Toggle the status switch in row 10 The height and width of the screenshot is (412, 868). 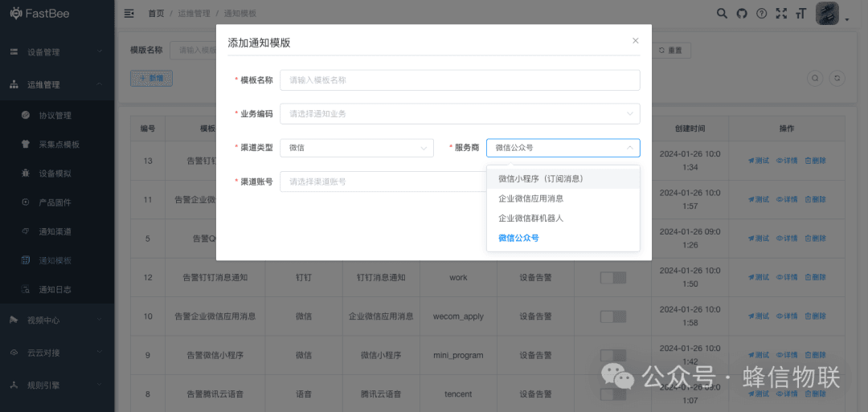pos(612,316)
